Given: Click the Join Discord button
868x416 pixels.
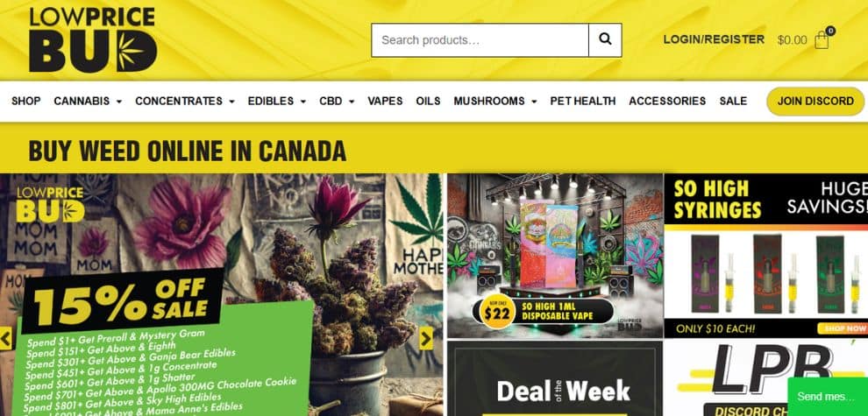Looking at the screenshot, I should click(x=815, y=102).
